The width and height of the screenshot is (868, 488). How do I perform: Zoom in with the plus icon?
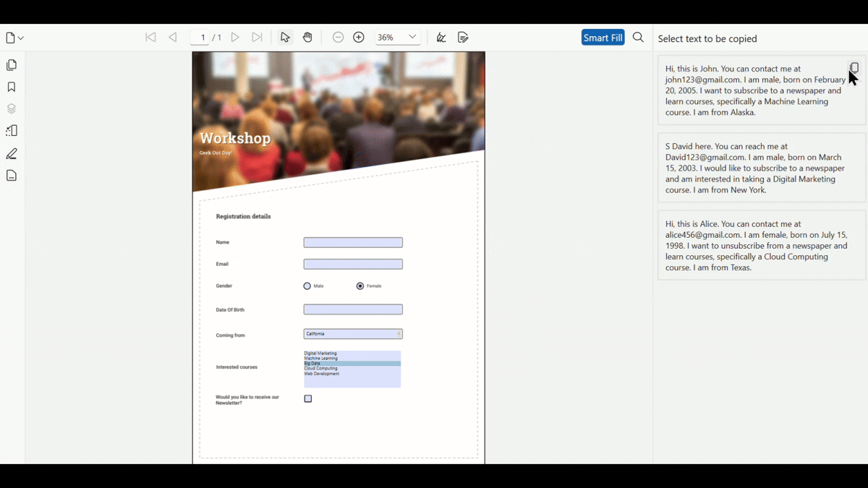click(359, 38)
